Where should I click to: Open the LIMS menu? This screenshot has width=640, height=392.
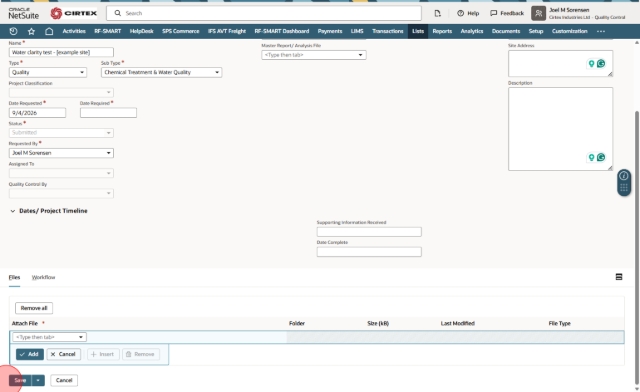click(357, 31)
